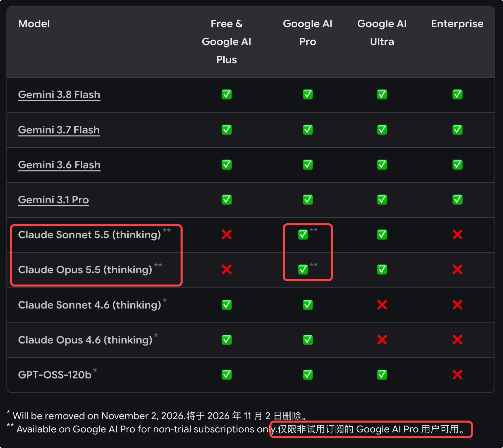The width and height of the screenshot is (503, 448).
Task: Click Claude Sonnet 4.6's Google AI Ultra red cross
Action: [382, 305]
